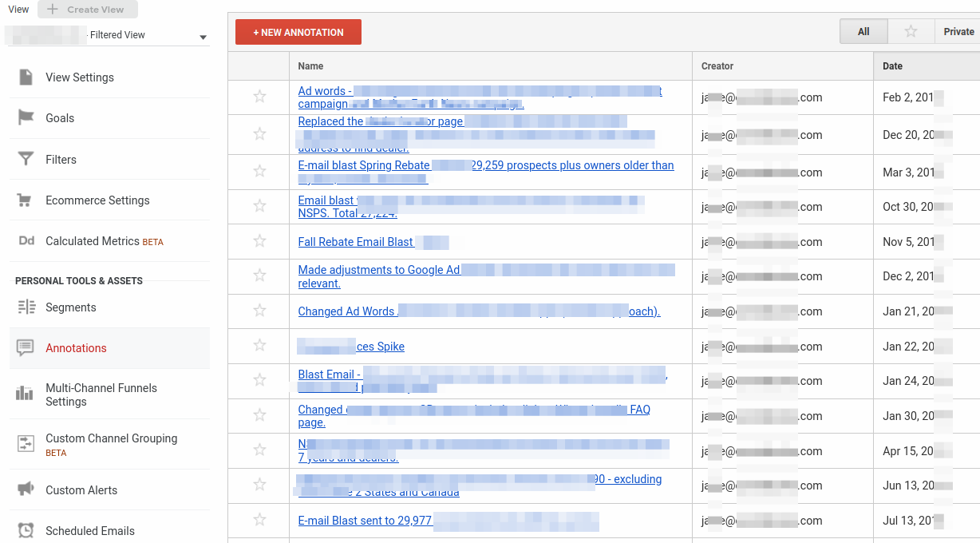This screenshot has height=543, width=980.
Task: Click the New Annotation button
Action: click(298, 32)
